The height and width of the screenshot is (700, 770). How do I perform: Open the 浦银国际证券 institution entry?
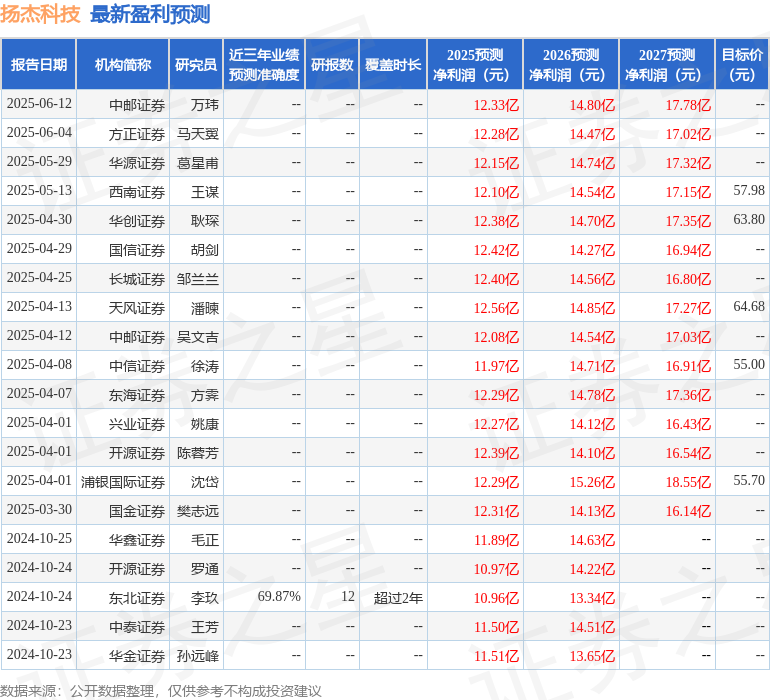123,482
